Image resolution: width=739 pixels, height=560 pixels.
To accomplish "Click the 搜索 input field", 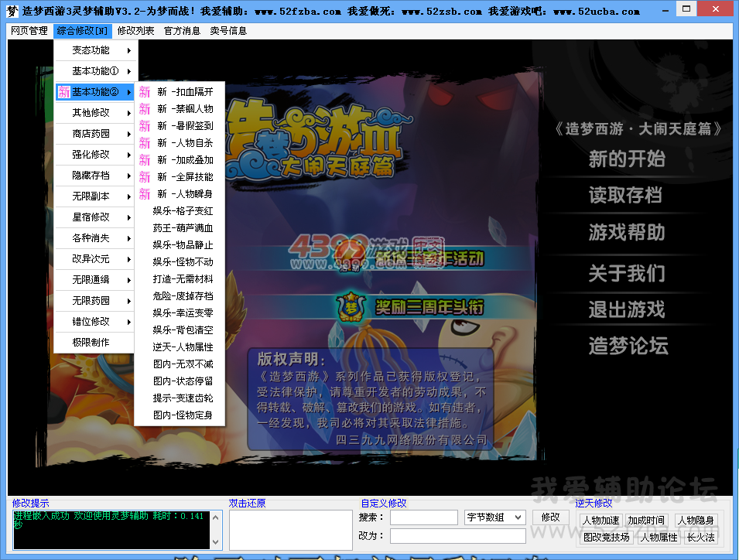I will tap(424, 517).
